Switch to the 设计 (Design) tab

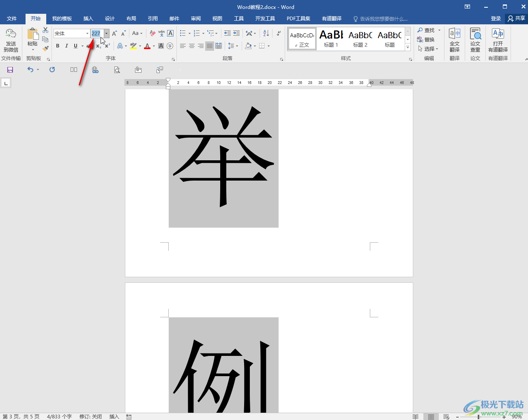pyautogui.click(x=109, y=19)
